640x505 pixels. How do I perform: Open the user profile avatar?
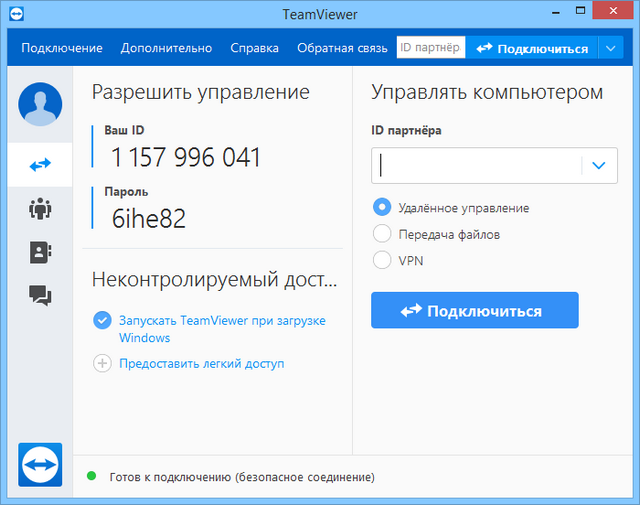tap(40, 104)
